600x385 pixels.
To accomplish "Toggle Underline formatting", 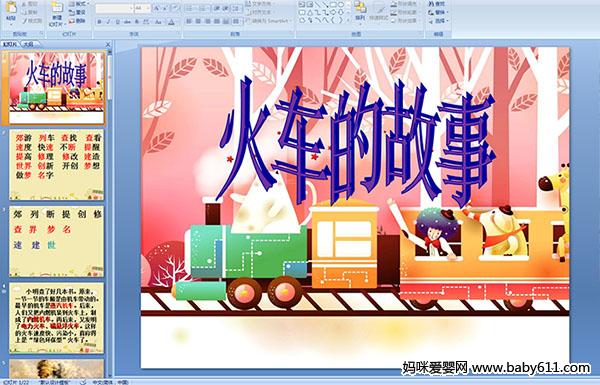I will (117, 22).
